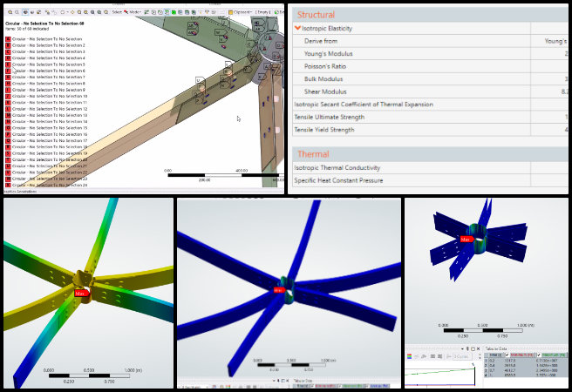Select the Poisson's Ratio property row
Viewport: 572px width, 392px height.
click(324, 66)
